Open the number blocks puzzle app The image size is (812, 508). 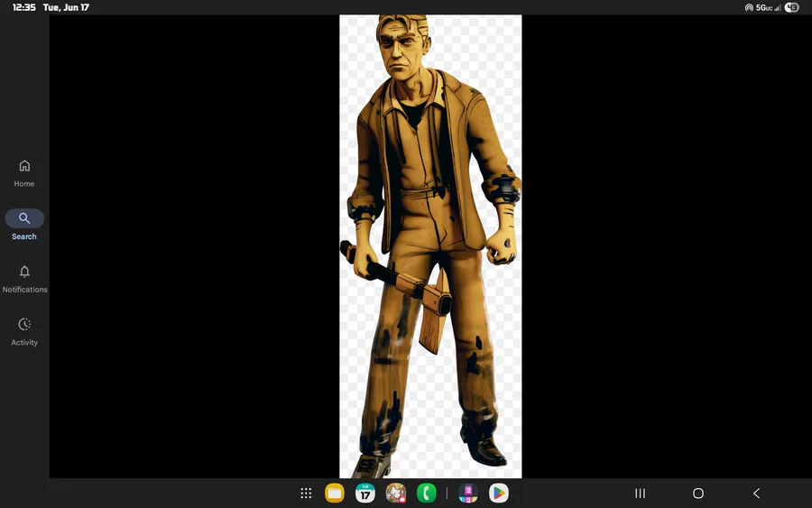tap(468, 493)
